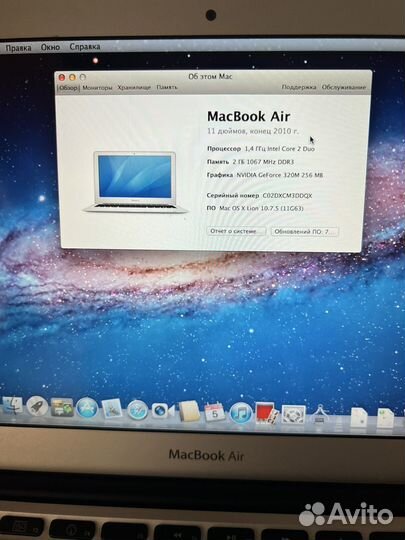
Task: Launch Safari compass icon in dock
Action: click(137, 410)
